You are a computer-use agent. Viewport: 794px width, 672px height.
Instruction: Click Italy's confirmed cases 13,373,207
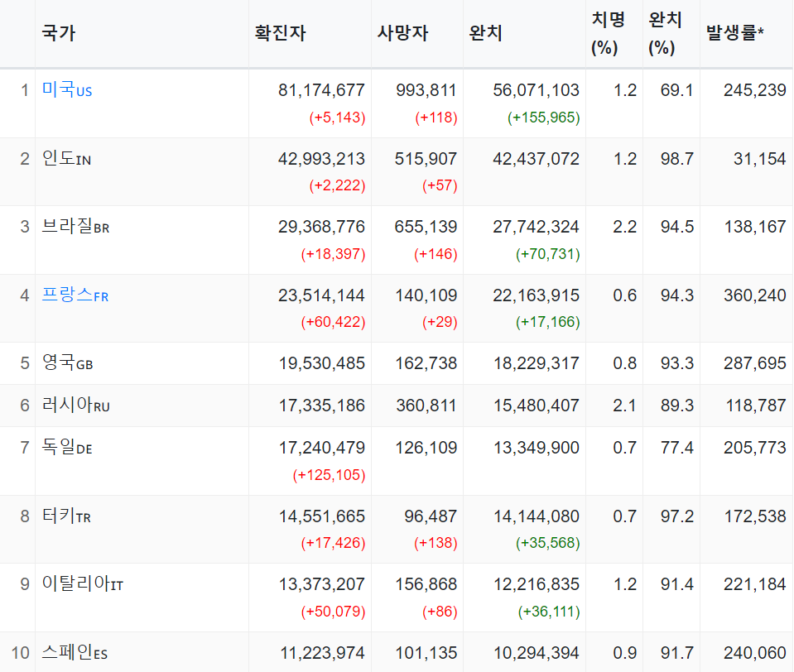(x=322, y=584)
